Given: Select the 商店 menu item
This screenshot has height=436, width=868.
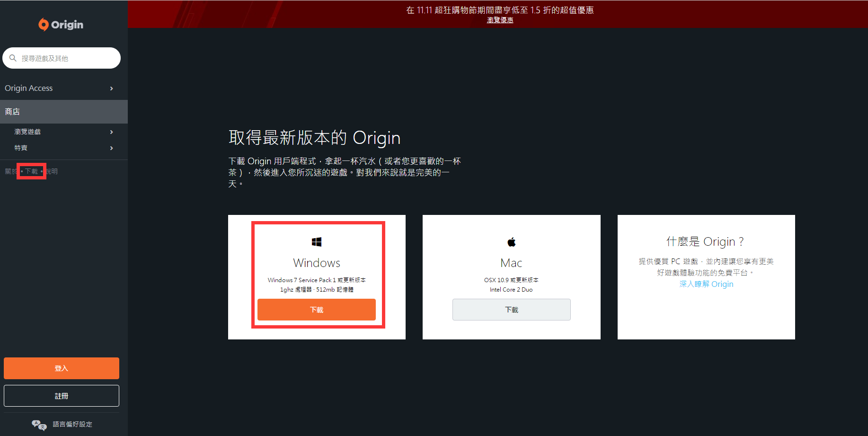Looking at the screenshot, I should [x=64, y=112].
